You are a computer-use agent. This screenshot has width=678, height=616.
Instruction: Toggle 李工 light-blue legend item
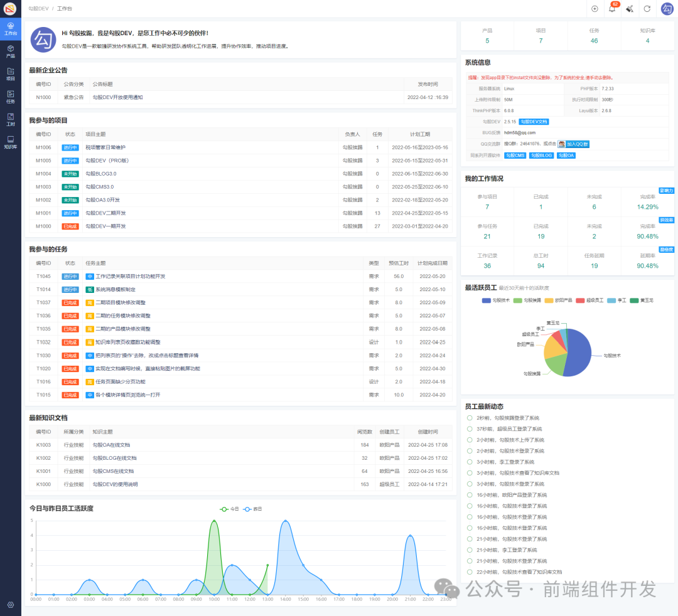click(x=616, y=300)
